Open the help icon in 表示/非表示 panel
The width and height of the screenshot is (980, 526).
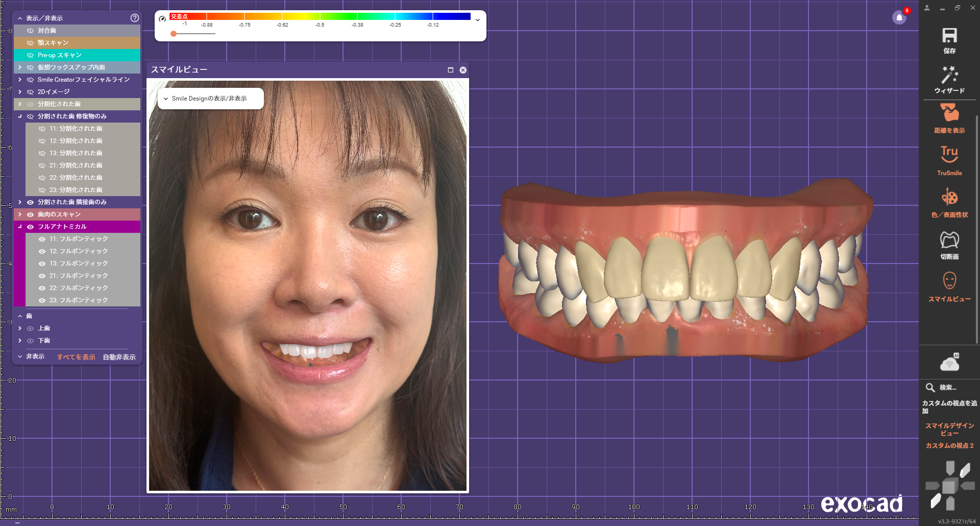coord(135,18)
